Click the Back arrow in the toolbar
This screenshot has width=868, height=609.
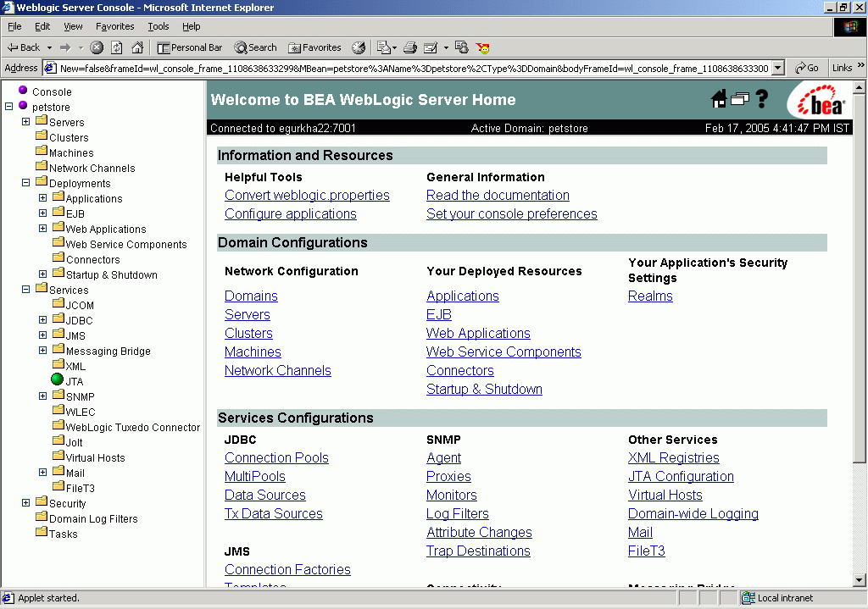[x=23, y=47]
